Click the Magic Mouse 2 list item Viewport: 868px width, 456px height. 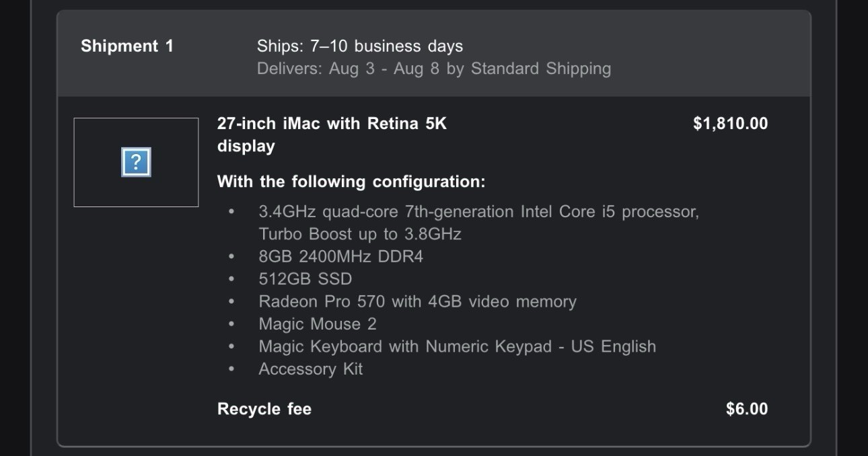coord(317,324)
